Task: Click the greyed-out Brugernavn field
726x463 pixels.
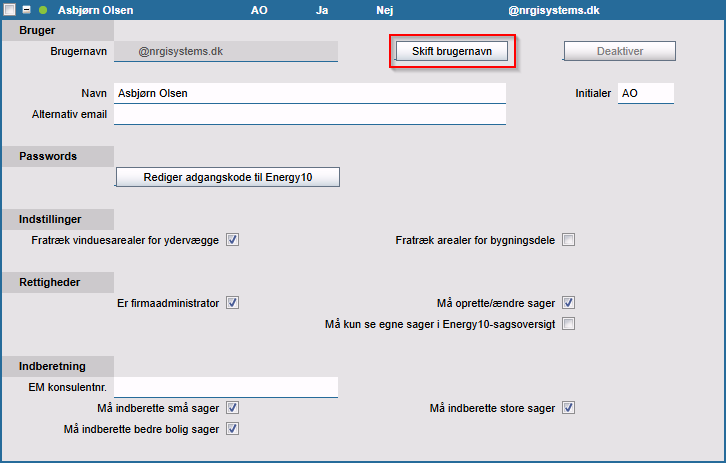Action: 226,50
